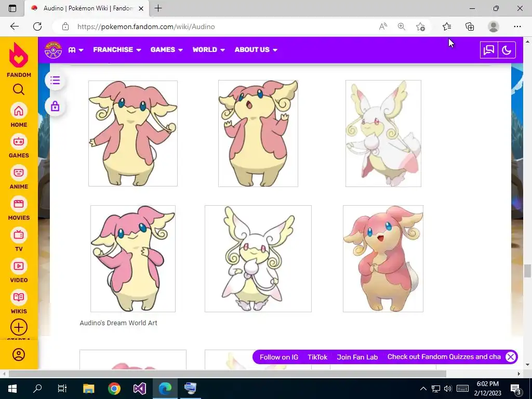Screen dimensions: 532x399
Task: Open Task View on taskbar
Action: pyautogui.click(x=62, y=388)
